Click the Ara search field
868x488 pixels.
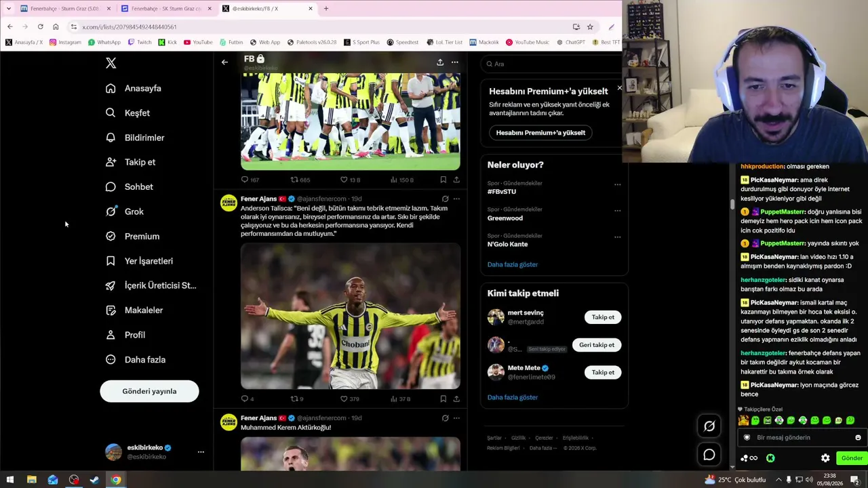553,64
